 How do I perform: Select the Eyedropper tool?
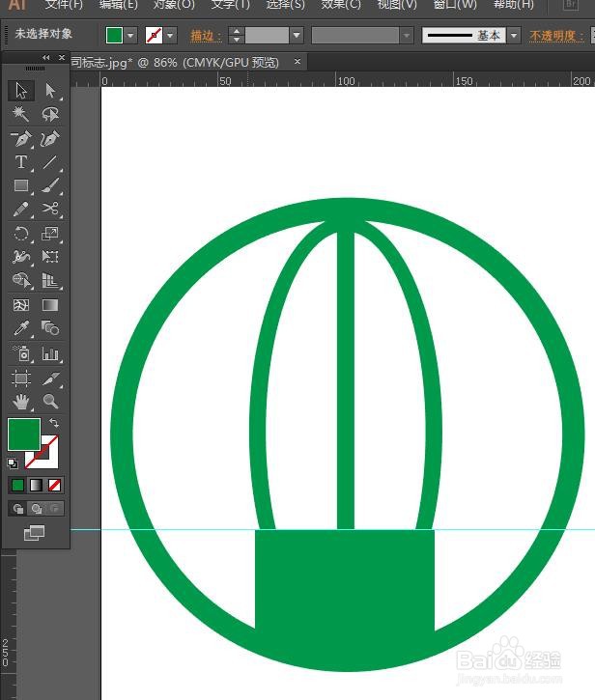(x=21, y=328)
